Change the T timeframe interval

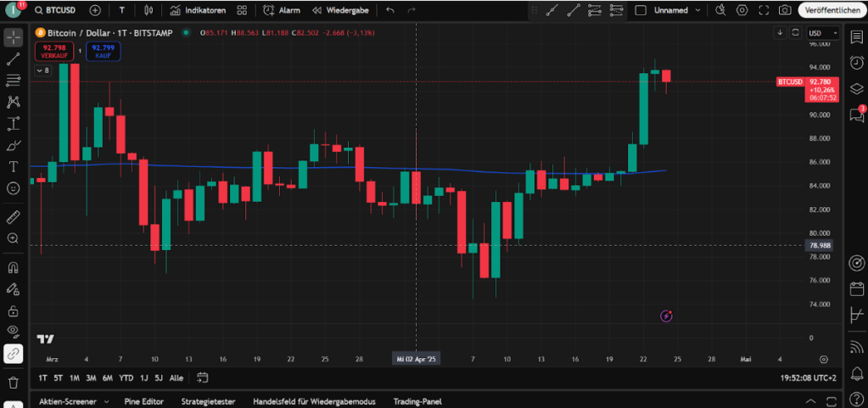click(122, 10)
